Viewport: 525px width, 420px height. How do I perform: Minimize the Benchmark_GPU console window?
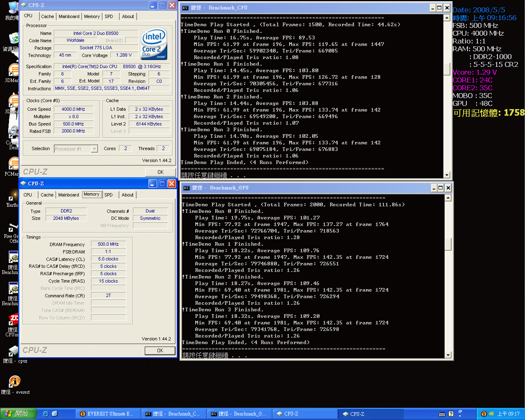click(x=434, y=188)
